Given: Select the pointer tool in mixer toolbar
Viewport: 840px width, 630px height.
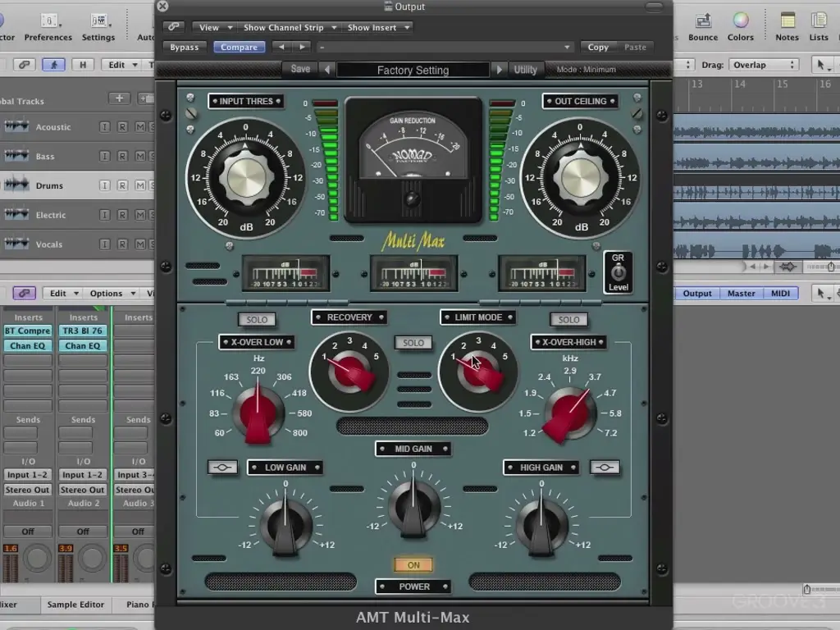Looking at the screenshot, I should pos(821,293).
